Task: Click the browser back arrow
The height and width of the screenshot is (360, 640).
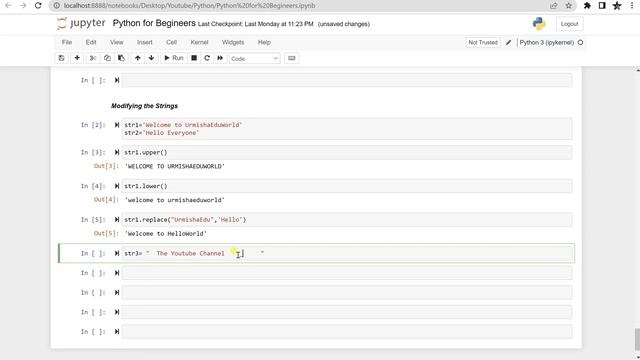Action: tap(8, 6)
